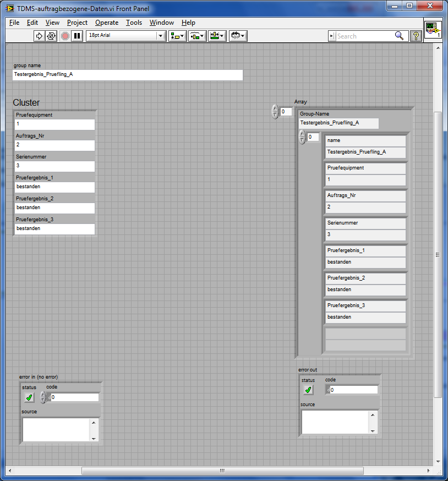Viewport: 448px width, 481px height.
Task: Click Pruefergebnis_3 field in Cluster
Action: coord(54,229)
